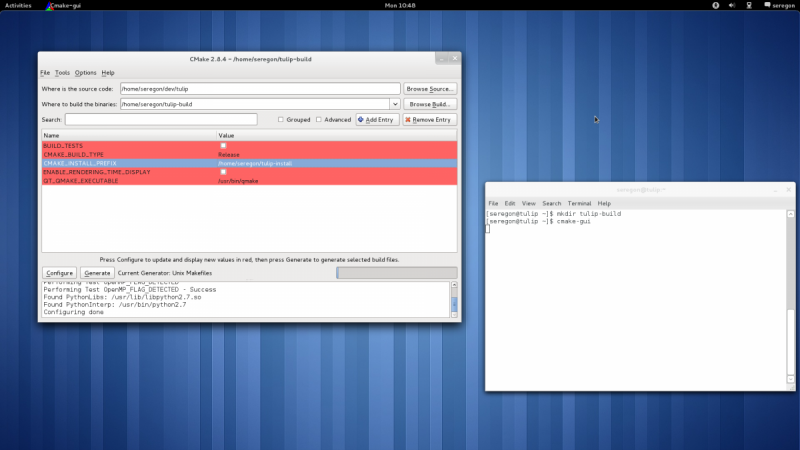Edit the /usr/bin/qmake value cell
This screenshot has height=450, width=800.
[337, 181]
